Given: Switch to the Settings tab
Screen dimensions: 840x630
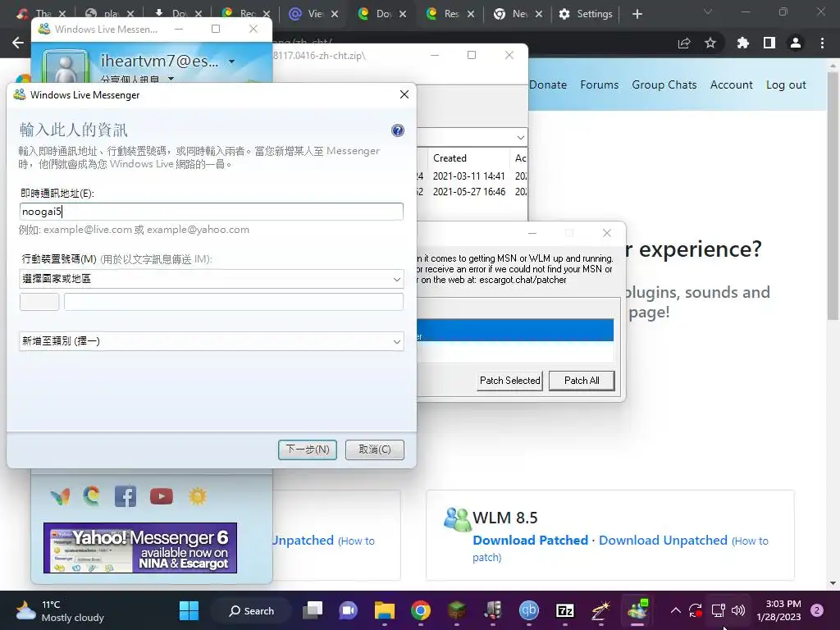Looking at the screenshot, I should [587, 14].
